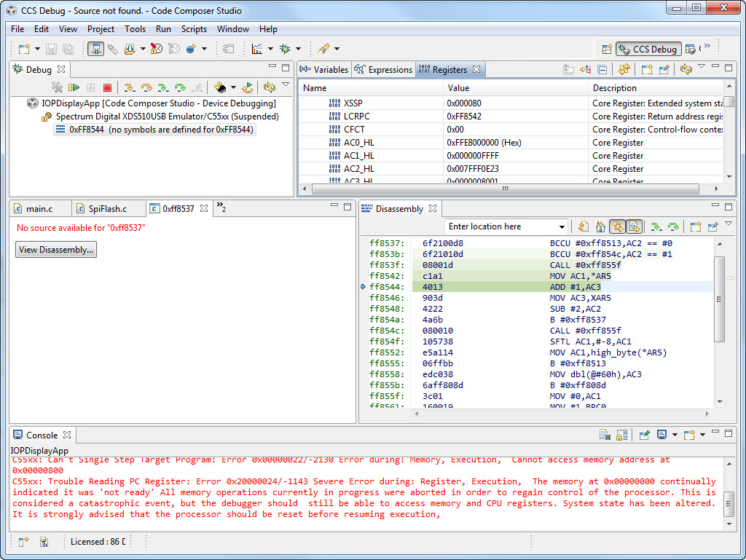Click the New project icon in main toolbar
This screenshot has height=560, width=746.
(24, 49)
